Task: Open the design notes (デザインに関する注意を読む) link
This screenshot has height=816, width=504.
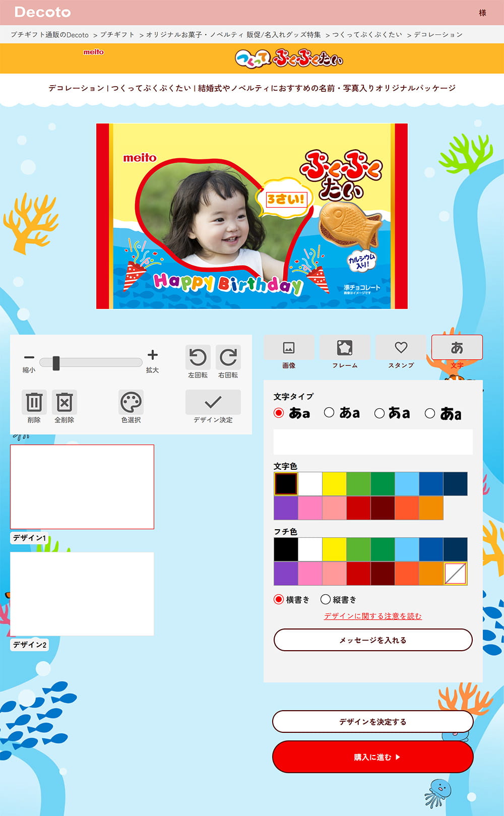Action: [373, 616]
